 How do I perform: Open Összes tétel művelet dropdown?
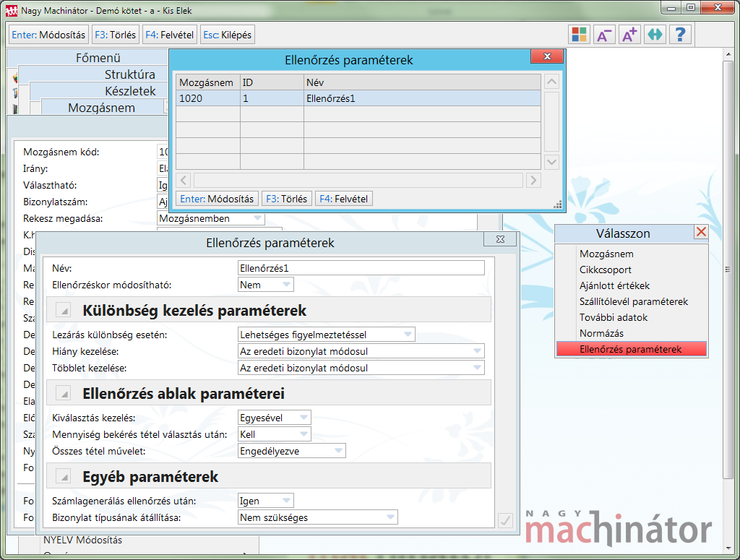(x=292, y=451)
